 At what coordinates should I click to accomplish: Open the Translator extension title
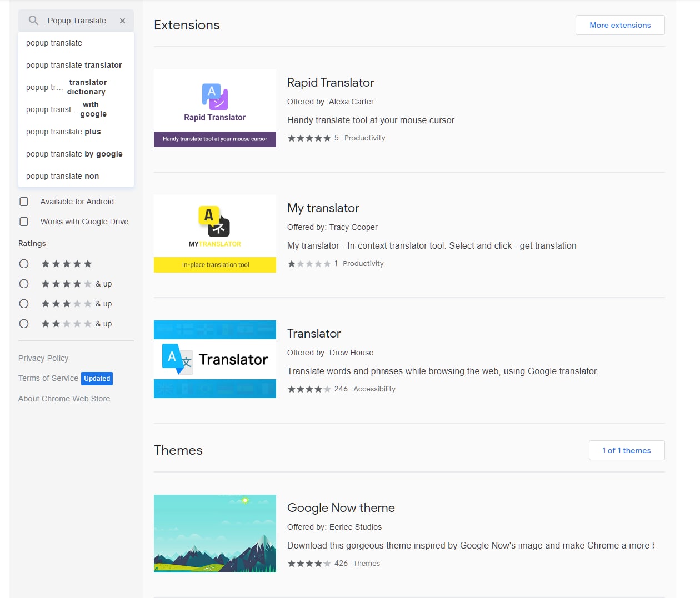(x=314, y=334)
